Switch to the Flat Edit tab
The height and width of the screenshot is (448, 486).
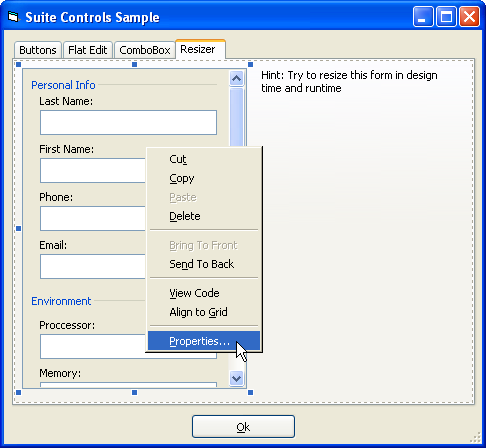88,50
